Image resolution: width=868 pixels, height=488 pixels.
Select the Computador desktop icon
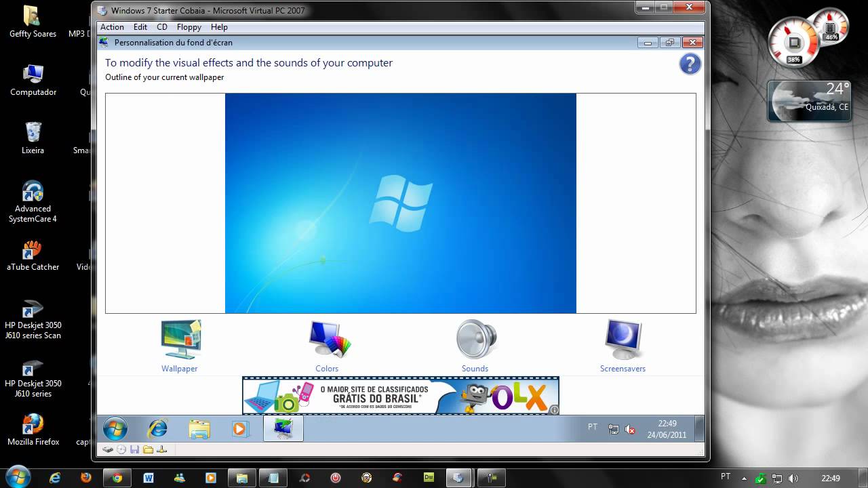33,80
